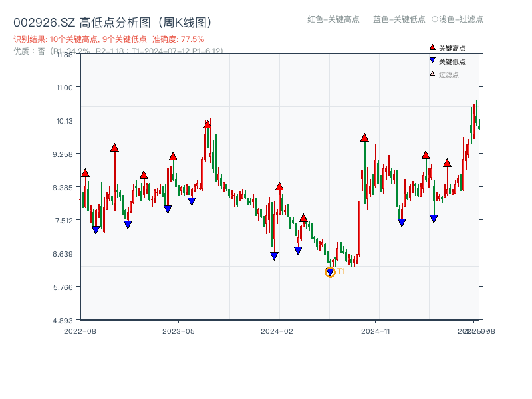The image size is (532, 399).
Task: Click the 7.512 y-axis label
Action: (64, 221)
